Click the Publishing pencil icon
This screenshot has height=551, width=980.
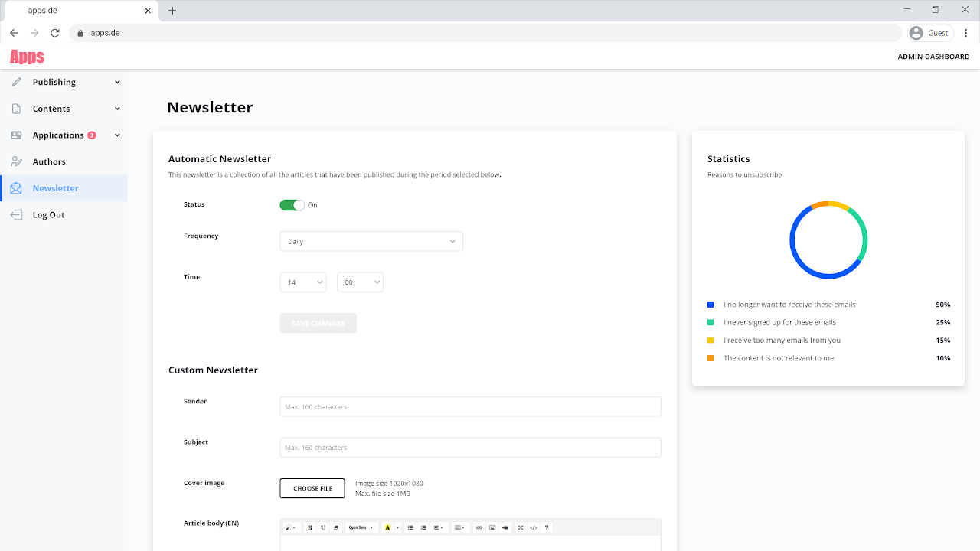coord(17,82)
